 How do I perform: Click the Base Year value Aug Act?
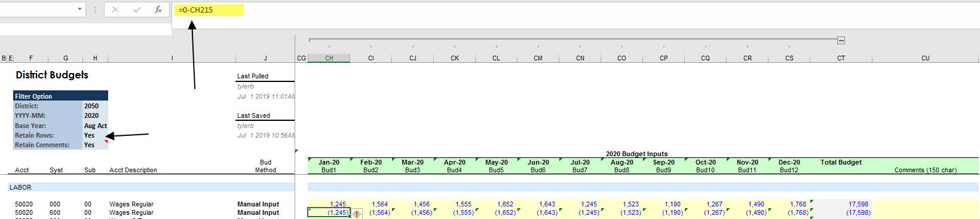coord(95,126)
